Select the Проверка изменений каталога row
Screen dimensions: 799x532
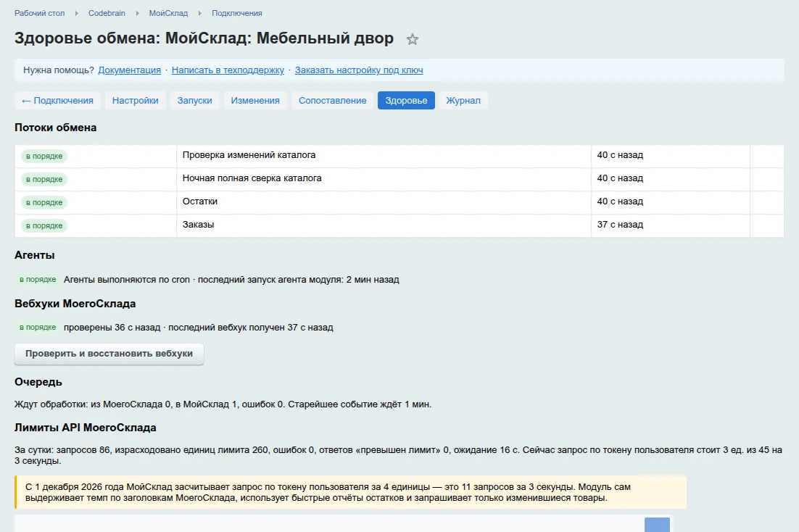[399, 156]
